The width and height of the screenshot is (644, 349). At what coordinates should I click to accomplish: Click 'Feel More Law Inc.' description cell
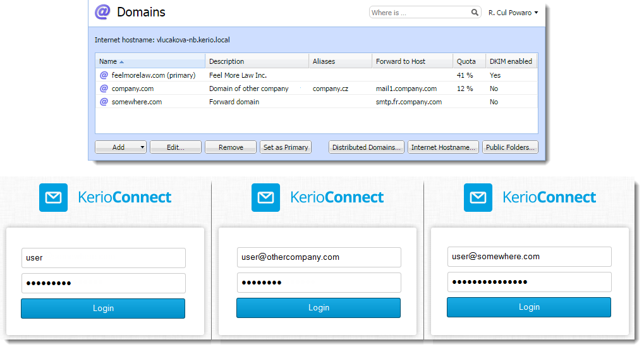[x=238, y=75]
